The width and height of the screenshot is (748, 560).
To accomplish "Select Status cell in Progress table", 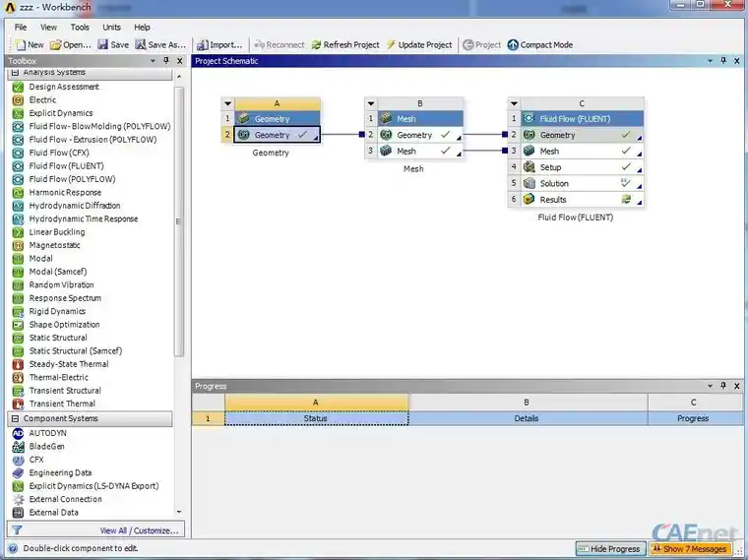I will [316, 418].
